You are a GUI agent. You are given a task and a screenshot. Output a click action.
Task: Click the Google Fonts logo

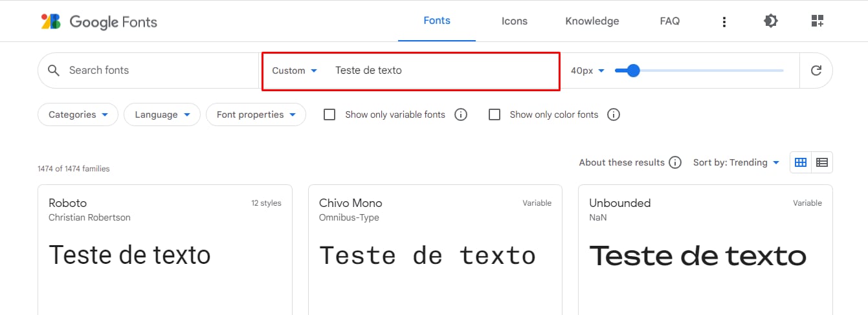click(x=99, y=22)
